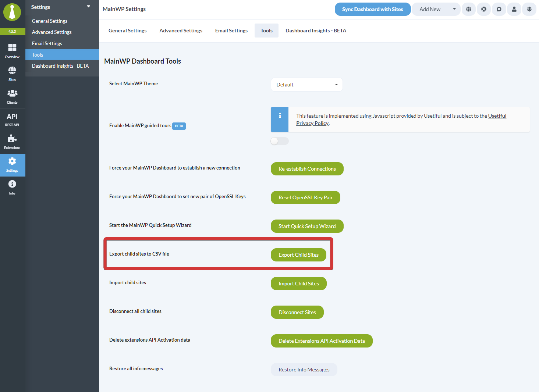Click 'Delete extensions API Activation data' label
This screenshot has height=392, width=539.
[150, 340]
